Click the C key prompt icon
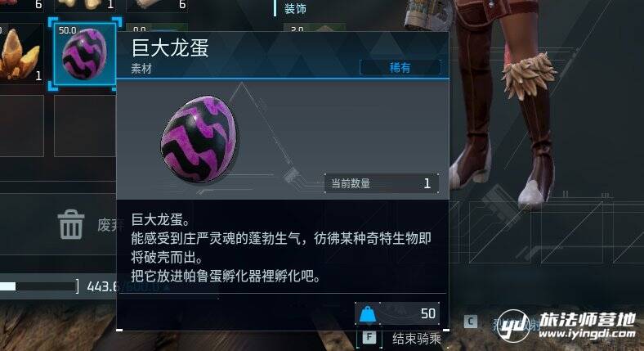The height and width of the screenshot is (351, 644). click(470, 322)
